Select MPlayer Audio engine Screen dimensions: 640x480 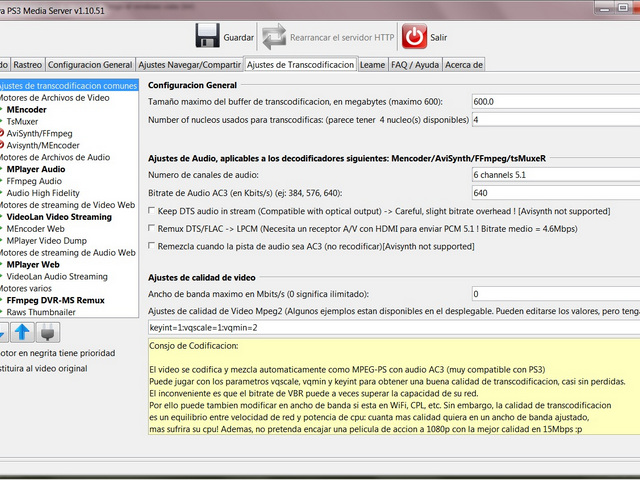coord(36,169)
